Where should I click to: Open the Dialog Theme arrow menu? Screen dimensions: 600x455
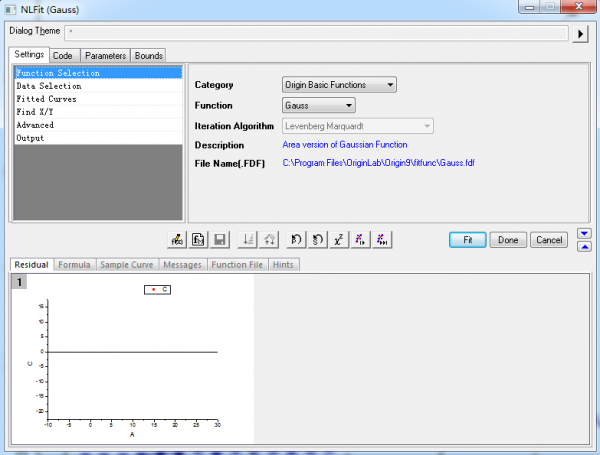click(580, 34)
